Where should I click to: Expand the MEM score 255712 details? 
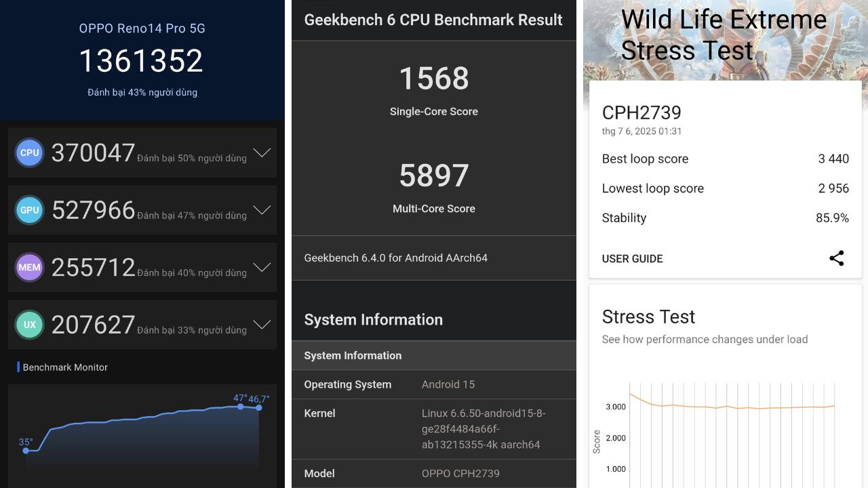262,268
